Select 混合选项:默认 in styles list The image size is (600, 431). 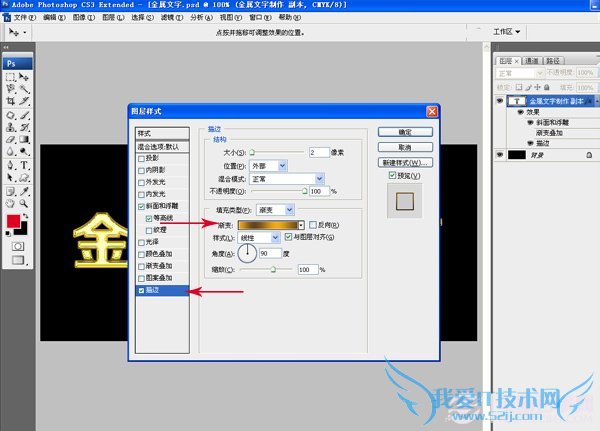(x=162, y=147)
